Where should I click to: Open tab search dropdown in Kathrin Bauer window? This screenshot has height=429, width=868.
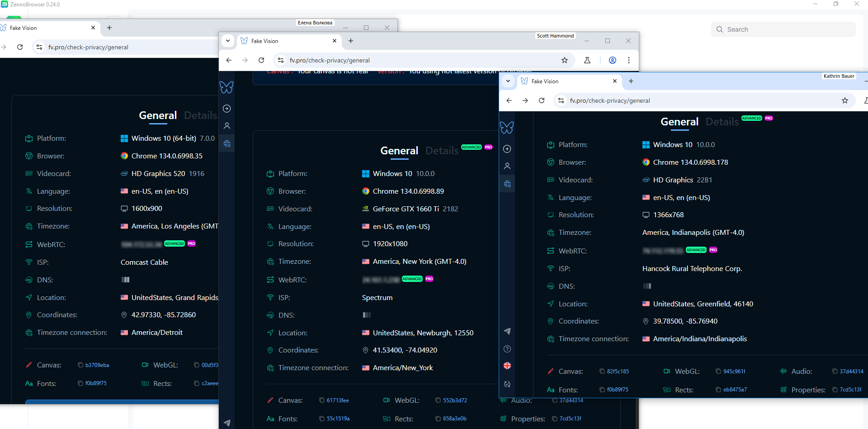tap(508, 81)
